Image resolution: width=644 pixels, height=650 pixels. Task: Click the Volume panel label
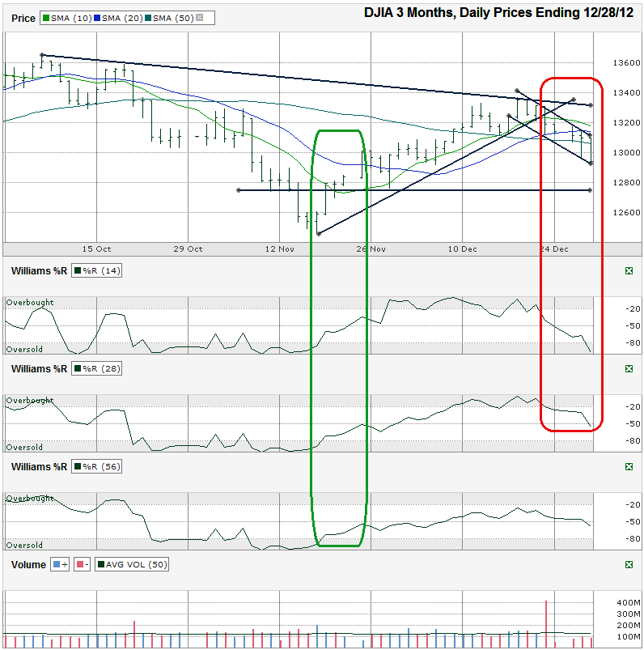point(28,565)
